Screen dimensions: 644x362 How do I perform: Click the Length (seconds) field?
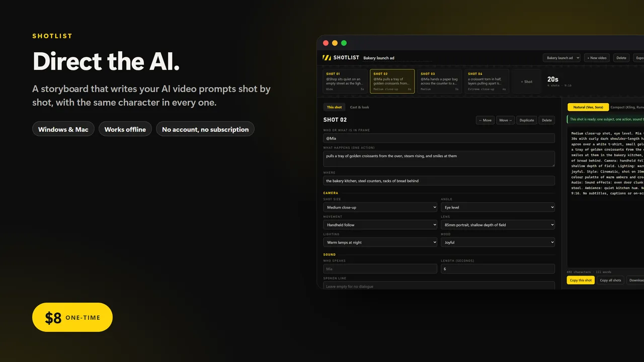tap(498, 269)
